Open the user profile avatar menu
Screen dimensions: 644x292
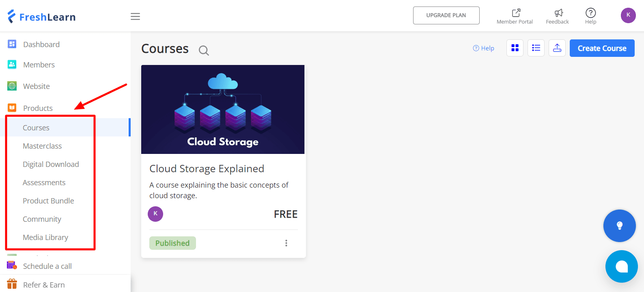(628, 15)
